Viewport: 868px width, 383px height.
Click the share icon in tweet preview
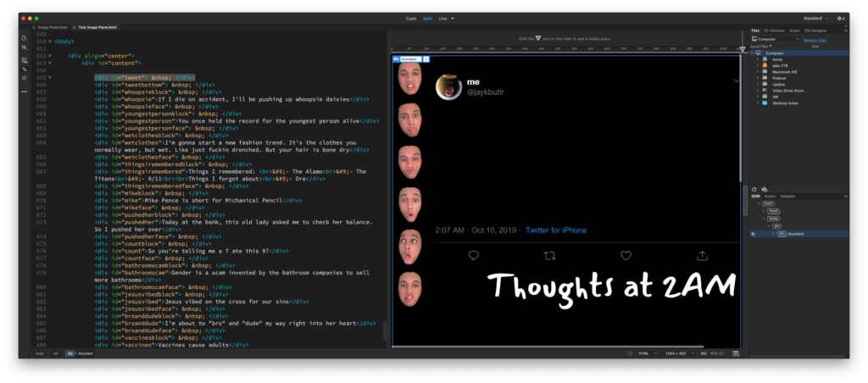[702, 255]
